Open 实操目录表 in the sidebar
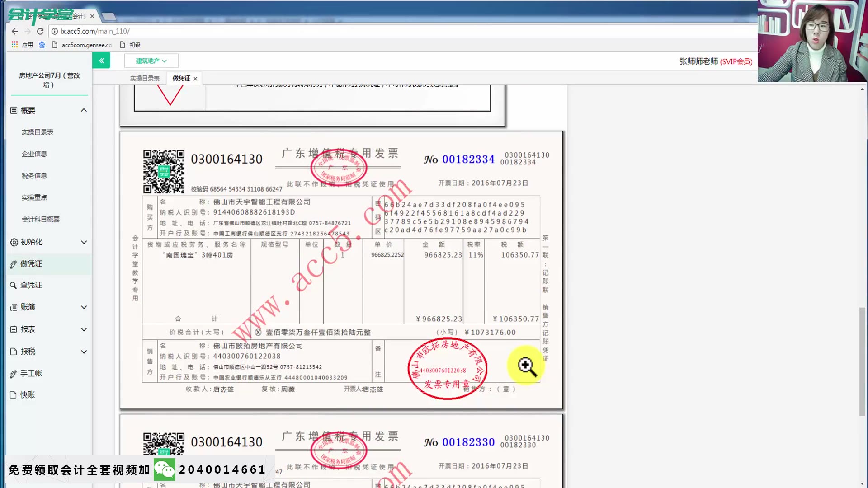Screen dimensions: 868x488 pyautogui.click(x=38, y=132)
